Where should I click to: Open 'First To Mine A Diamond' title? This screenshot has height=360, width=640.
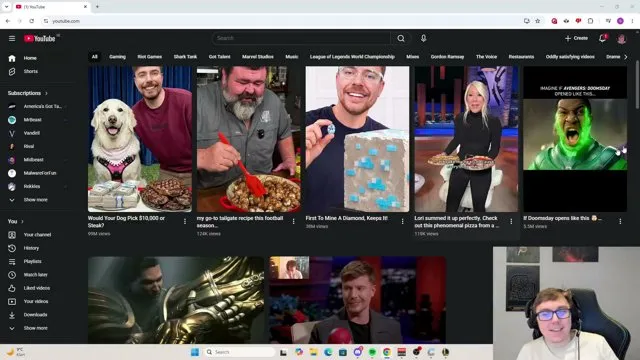click(347, 218)
